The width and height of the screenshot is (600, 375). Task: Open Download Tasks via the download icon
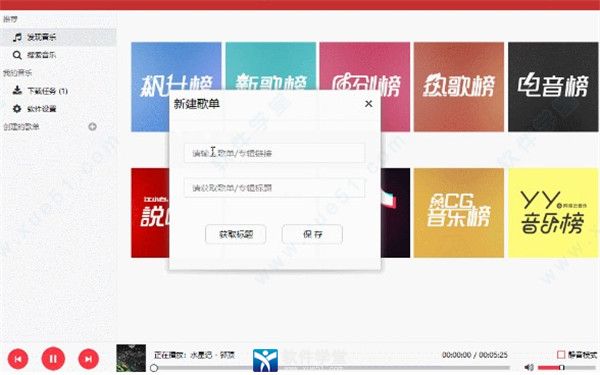17,91
